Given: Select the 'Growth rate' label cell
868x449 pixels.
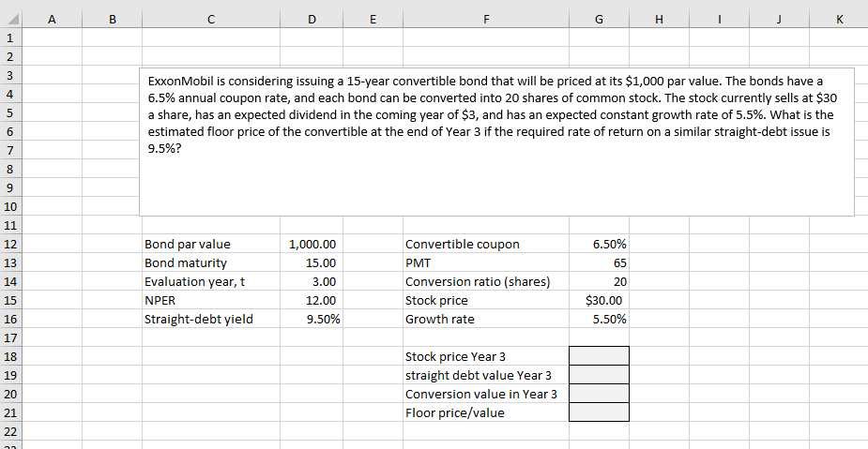Looking at the screenshot, I should coord(486,319).
